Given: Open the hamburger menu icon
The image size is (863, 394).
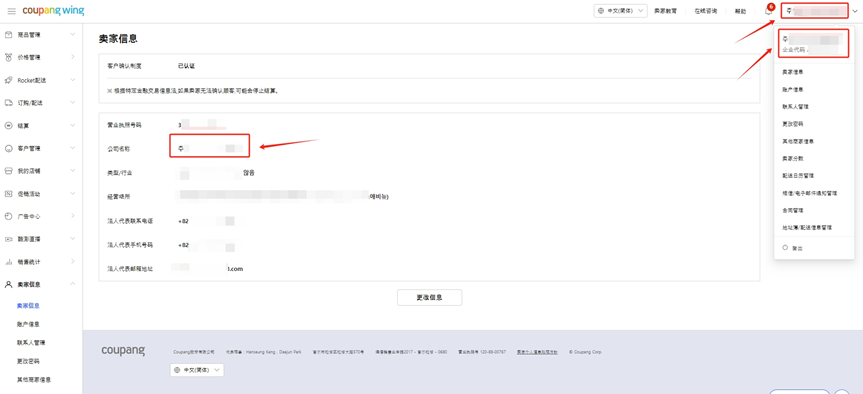Looking at the screenshot, I should coord(12,11).
